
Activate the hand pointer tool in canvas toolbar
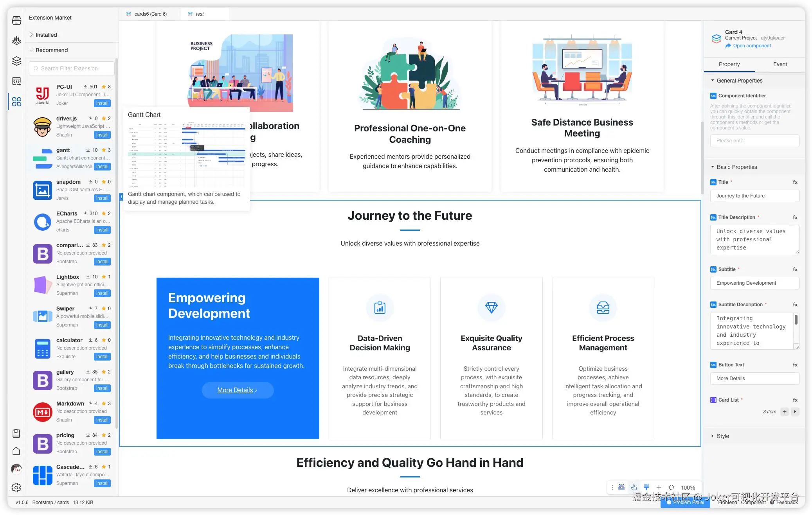click(634, 487)
